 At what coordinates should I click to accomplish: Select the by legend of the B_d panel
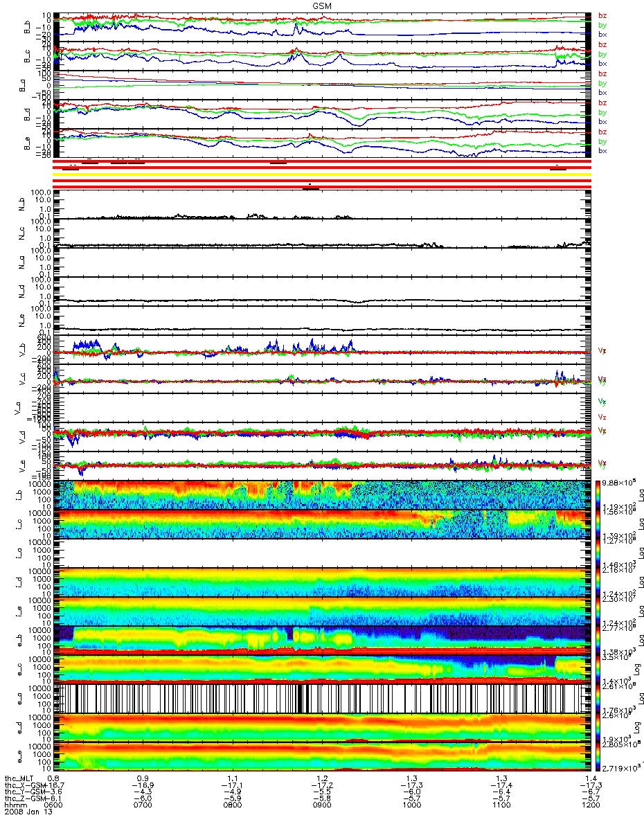pos(602,112)
